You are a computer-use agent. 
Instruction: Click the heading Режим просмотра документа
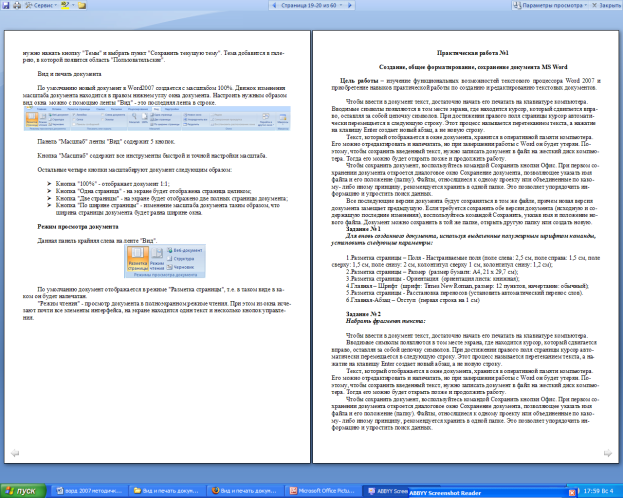pyautogui.click(x=77, y=227)
